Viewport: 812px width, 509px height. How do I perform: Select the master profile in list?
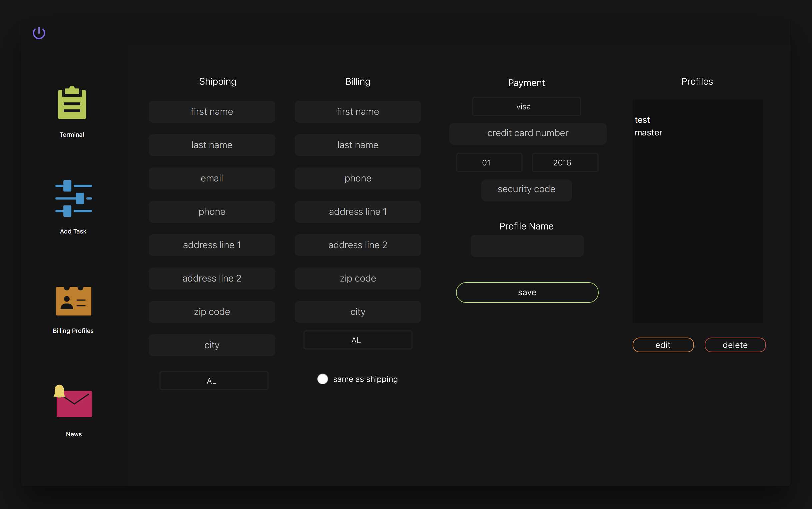click(648, 133)
